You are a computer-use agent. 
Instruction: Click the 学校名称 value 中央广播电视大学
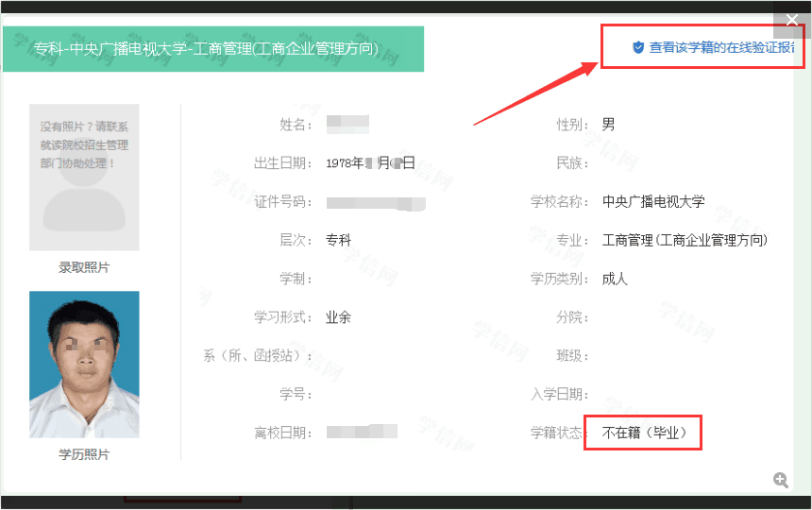coord(653,201)
